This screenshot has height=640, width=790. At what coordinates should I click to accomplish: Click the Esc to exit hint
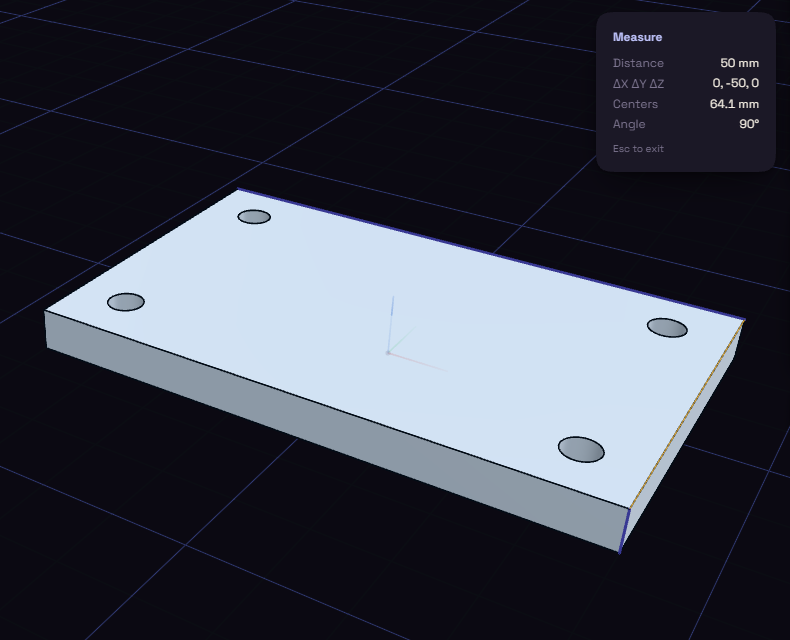pyautogui.click(x=638, y=149)
